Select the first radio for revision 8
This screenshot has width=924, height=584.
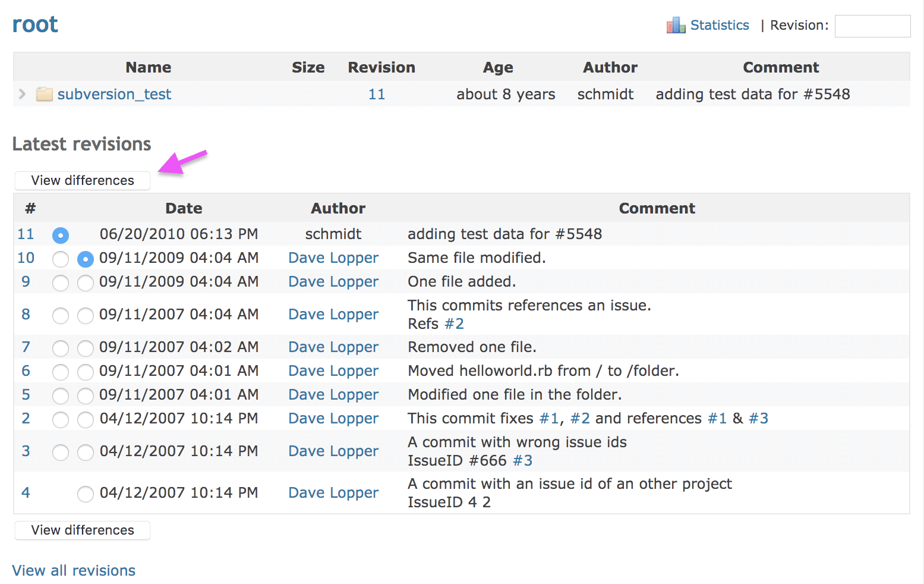[x=61, y=316]
